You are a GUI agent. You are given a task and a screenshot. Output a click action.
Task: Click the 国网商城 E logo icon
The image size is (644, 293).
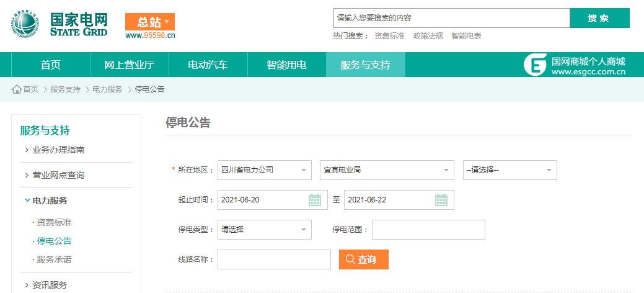click(x=535, y=65)
